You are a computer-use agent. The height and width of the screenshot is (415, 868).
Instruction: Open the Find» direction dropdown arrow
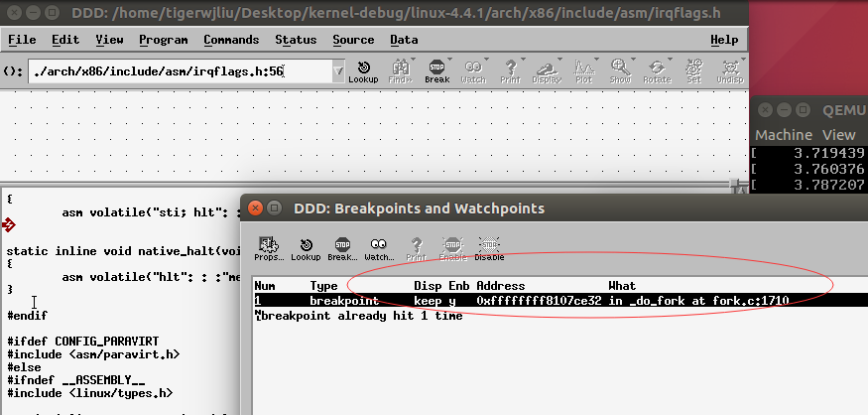[x=413, y=60]
